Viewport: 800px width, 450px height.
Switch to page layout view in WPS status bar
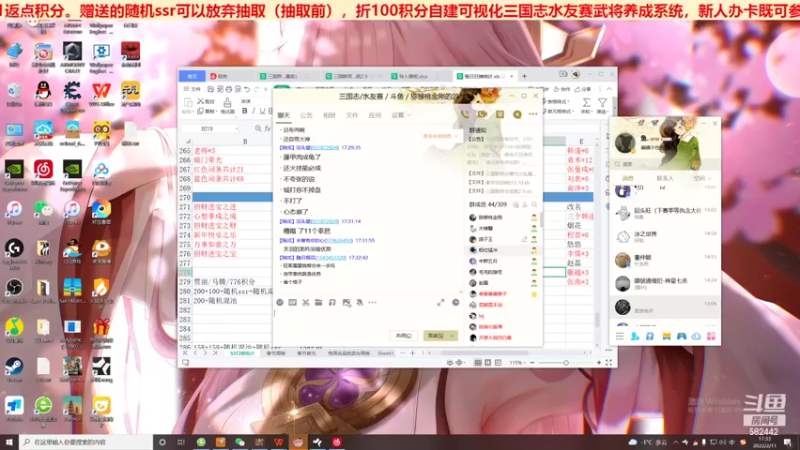488,363
